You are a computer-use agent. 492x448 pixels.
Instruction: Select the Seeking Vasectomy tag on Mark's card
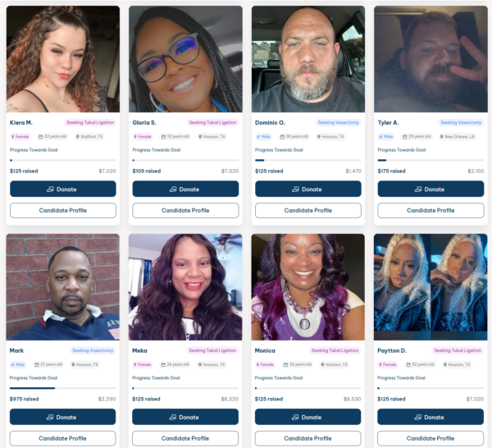click(93, 350)
